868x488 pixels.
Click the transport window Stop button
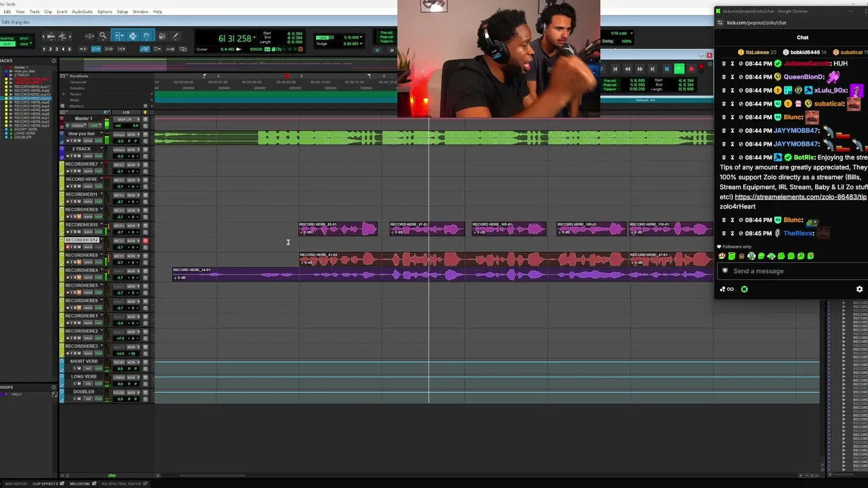click(667, 69)
